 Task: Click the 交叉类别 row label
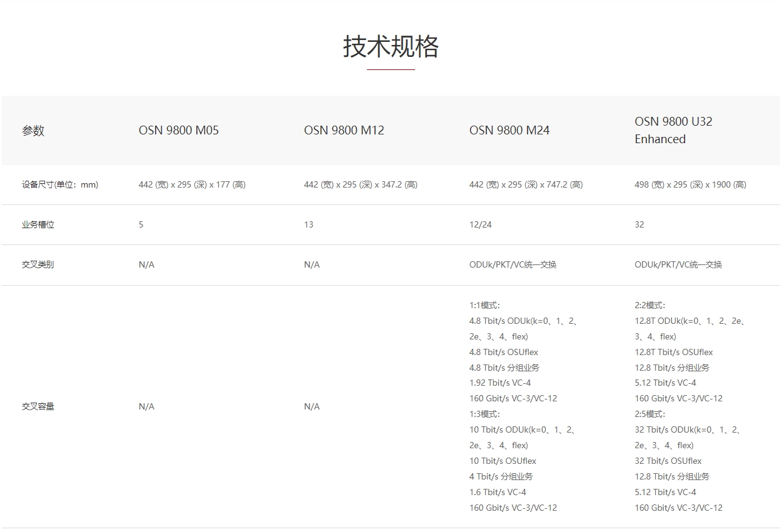38,264
